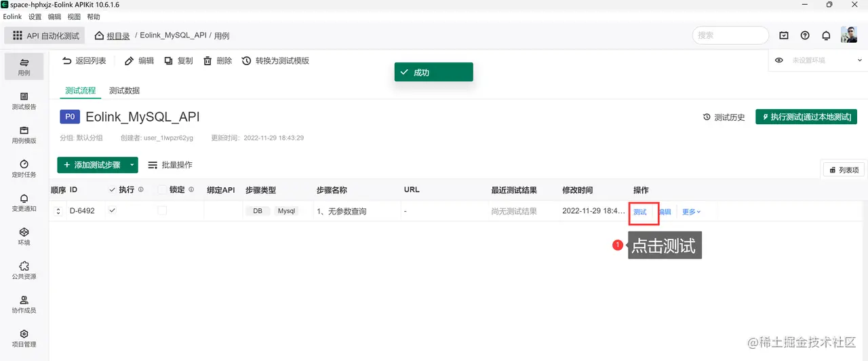Open 项目管理 in the sidebar
The height and width of the screenshot is (361, 868).
tap(24, 338)
